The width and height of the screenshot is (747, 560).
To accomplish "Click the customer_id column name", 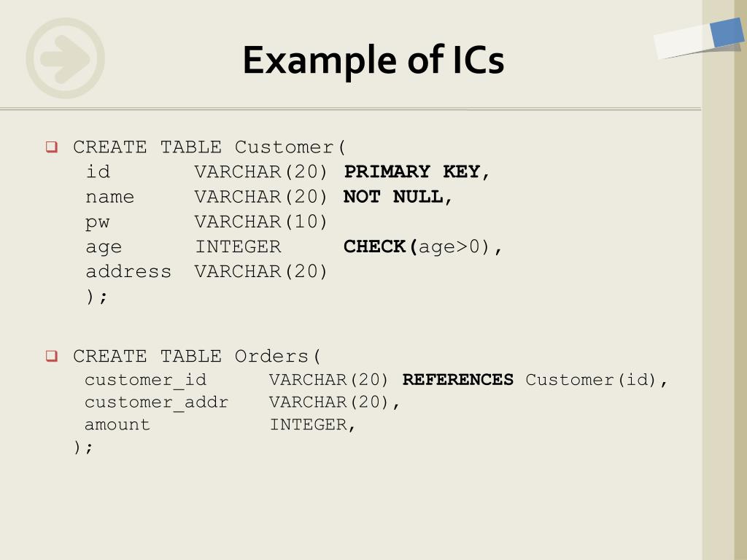I will coord(145,380).
